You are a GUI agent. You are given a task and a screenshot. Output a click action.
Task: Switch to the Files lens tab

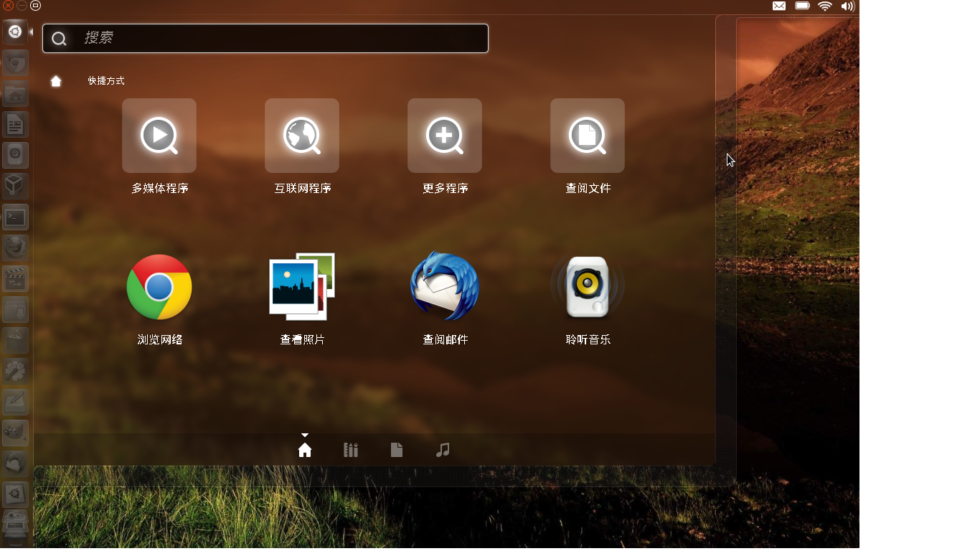coord(397,450)
